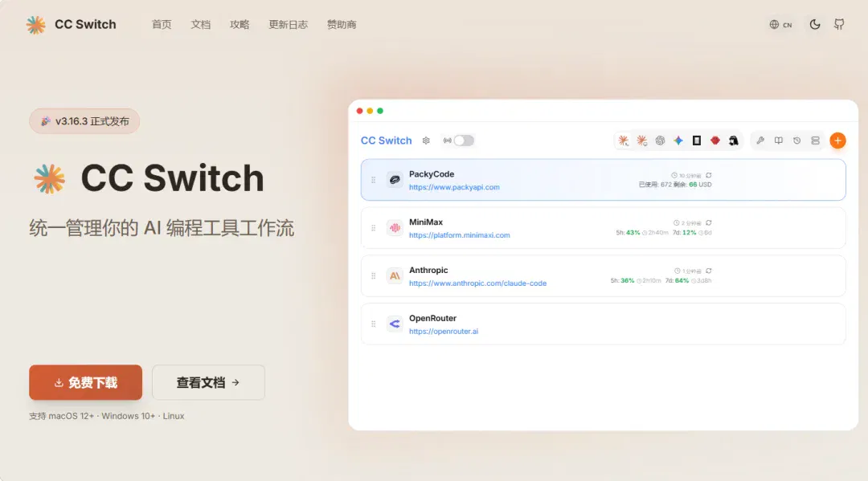Toggle dark mode with the moon icon
Viewport: 868px width, 481px height.
pyautogui.click(x=815, y=24)
